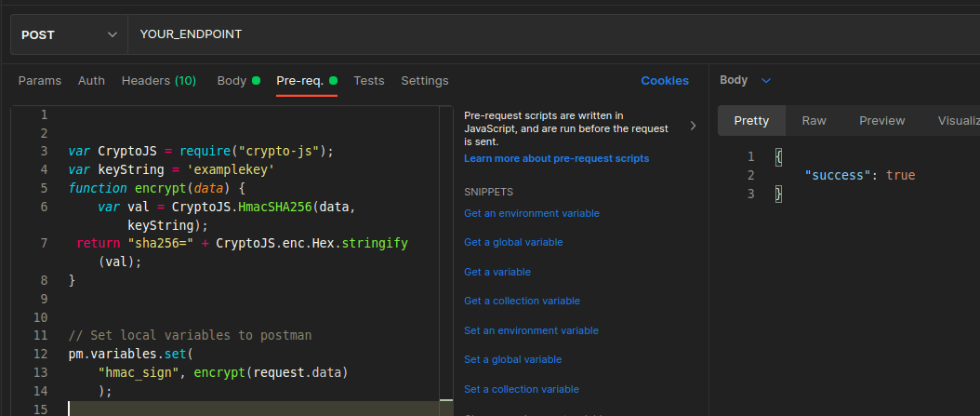The width and height of the screenshot is (980, 416).
Task: Switch to the Auth tab
Action: (91, 81)
